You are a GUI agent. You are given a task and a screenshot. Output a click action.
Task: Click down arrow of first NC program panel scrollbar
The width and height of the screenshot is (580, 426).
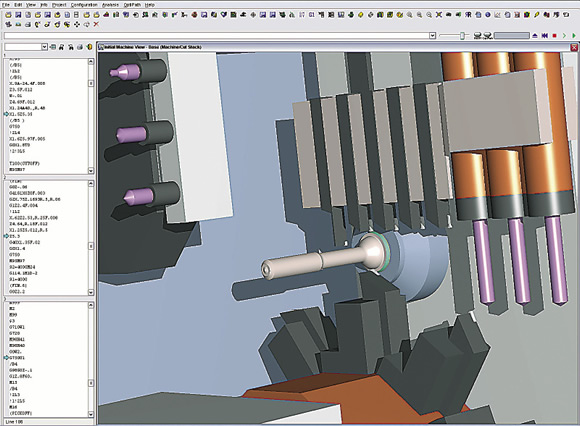coord(91,170)
